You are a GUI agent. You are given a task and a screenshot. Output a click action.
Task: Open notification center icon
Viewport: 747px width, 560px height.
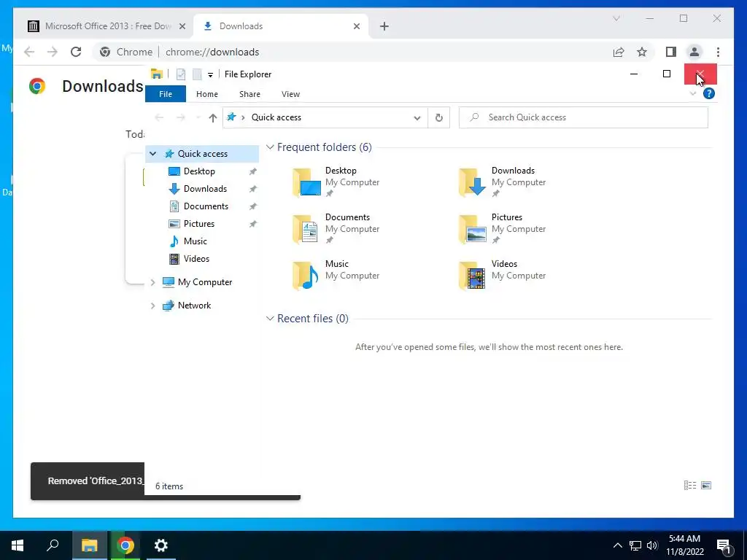[x=724, y=546]
